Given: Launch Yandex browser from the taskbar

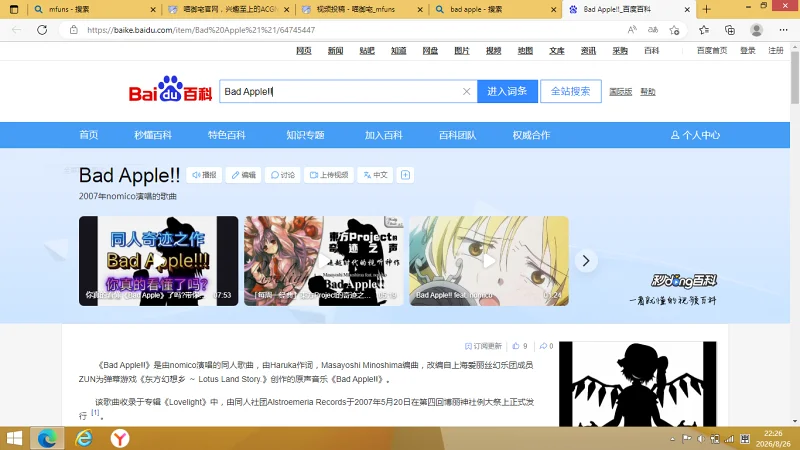Looking at the screenshot, I should point(120,438).
